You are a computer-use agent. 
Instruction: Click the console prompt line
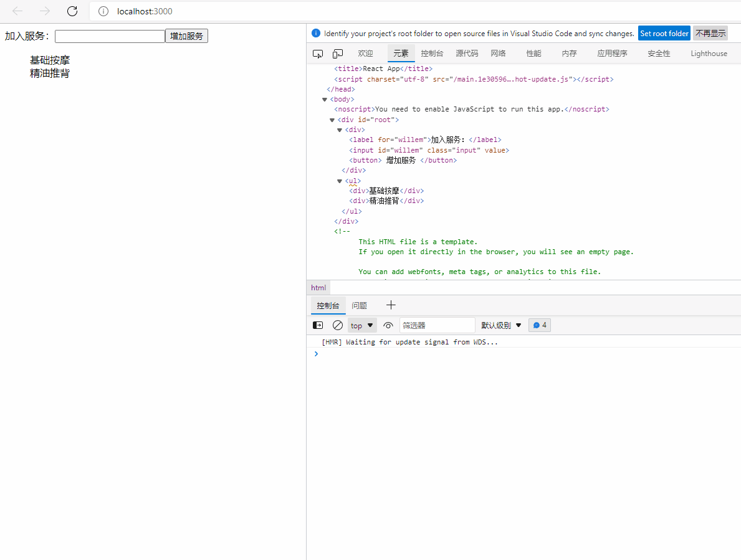[523, 354]
